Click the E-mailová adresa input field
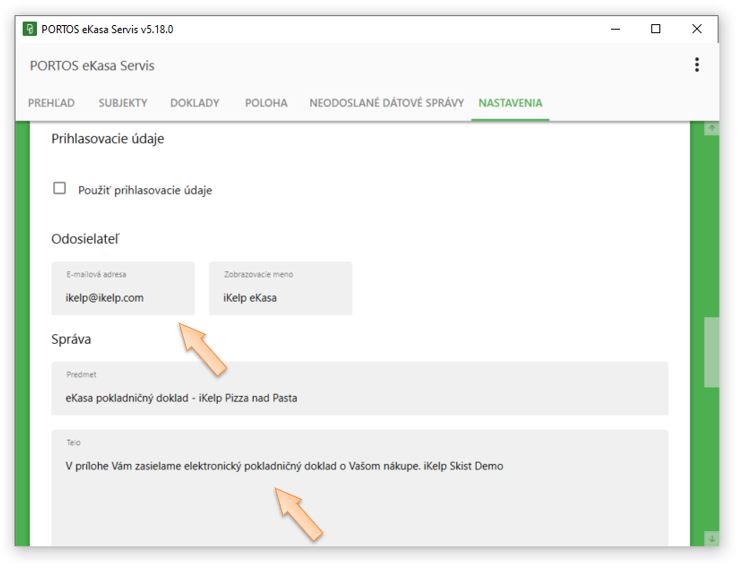Viewport: 743px width, 573px height. pos(123,297)
